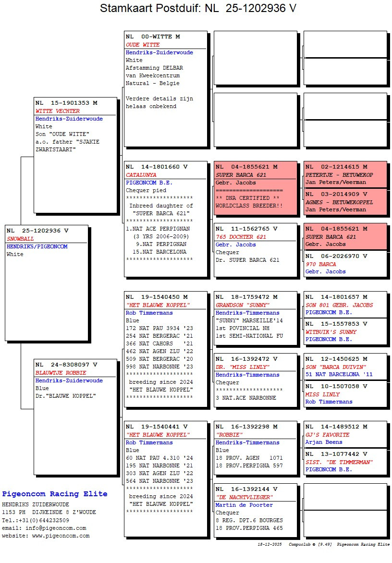Screen dimensions: 392x563
Task: Click the Pigeoncom Racing Elite heading
Action: [55, 494]
